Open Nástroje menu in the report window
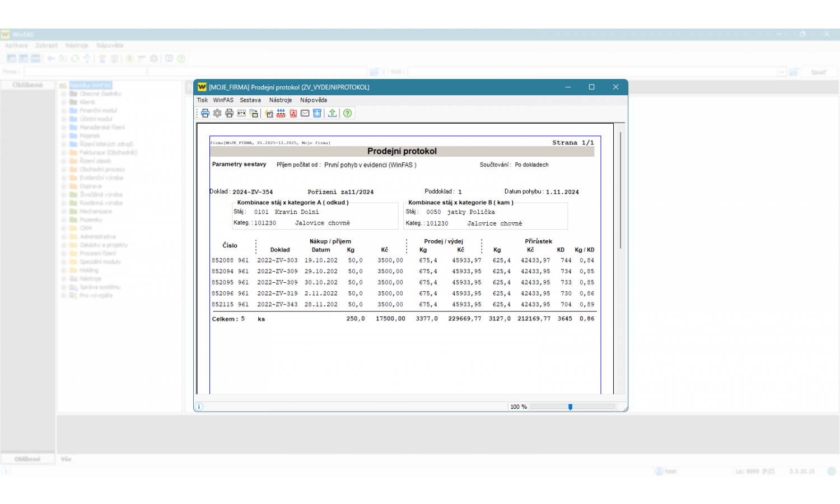Screen dimensions: 840x504 pyautogui.click(x=281, y=100)
